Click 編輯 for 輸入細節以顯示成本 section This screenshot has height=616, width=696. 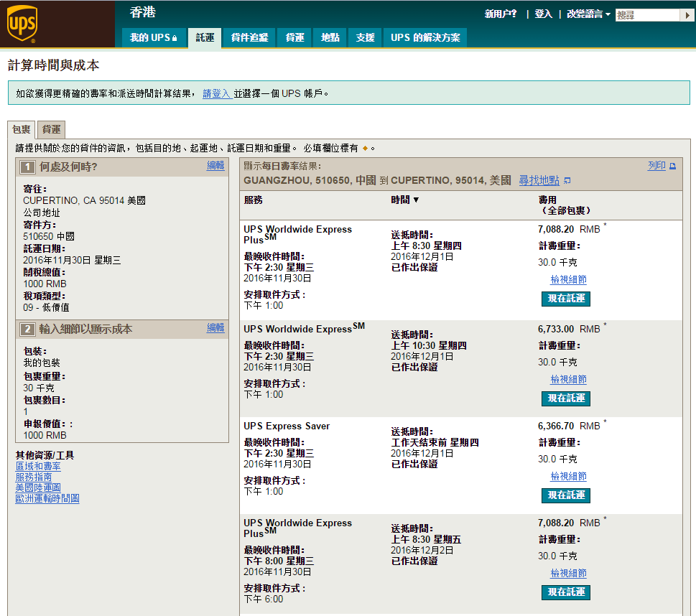point(215,327)
